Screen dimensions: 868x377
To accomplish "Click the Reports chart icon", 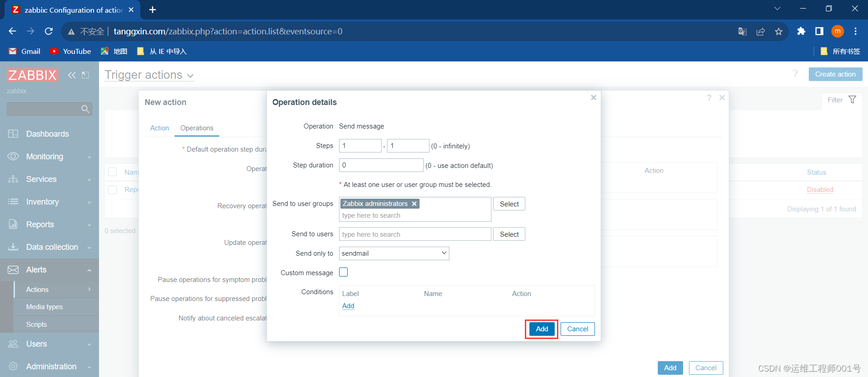I will pyautogui.click(x=13, y=224).
